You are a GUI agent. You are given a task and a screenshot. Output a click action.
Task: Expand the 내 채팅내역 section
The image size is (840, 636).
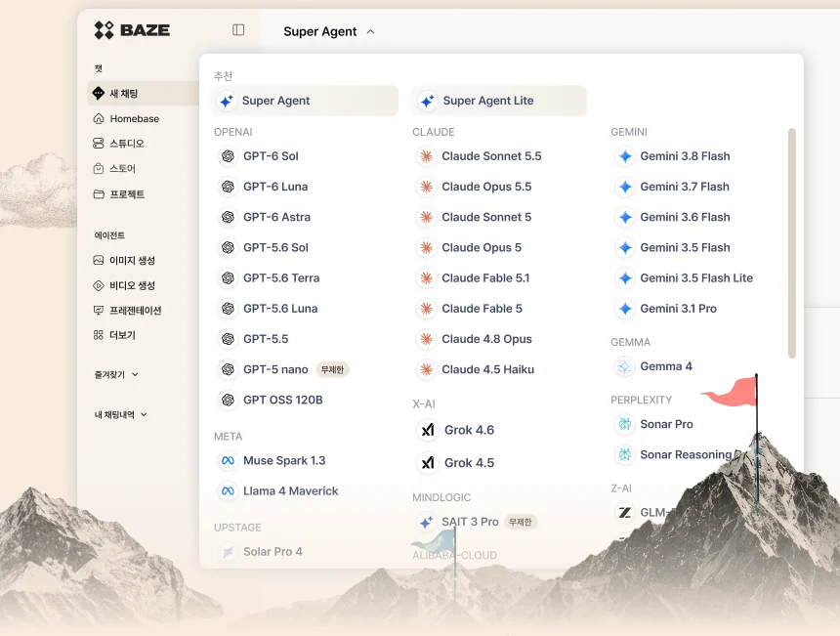[120, 414]
